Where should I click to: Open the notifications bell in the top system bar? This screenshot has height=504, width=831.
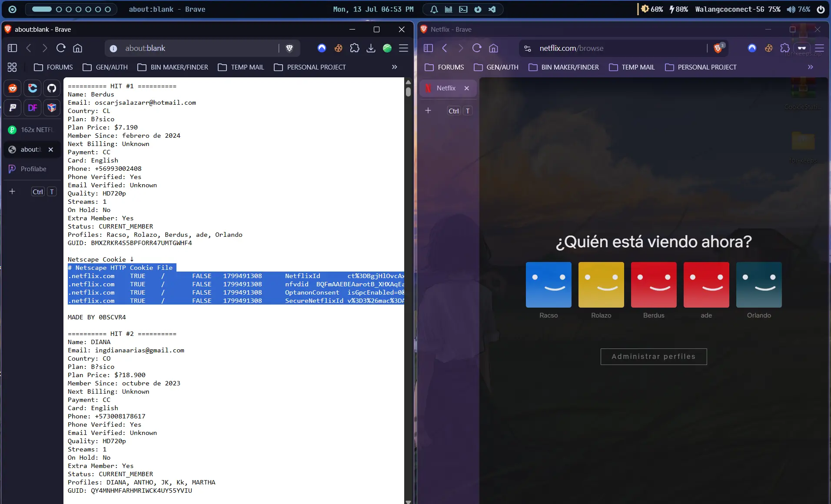434,9
